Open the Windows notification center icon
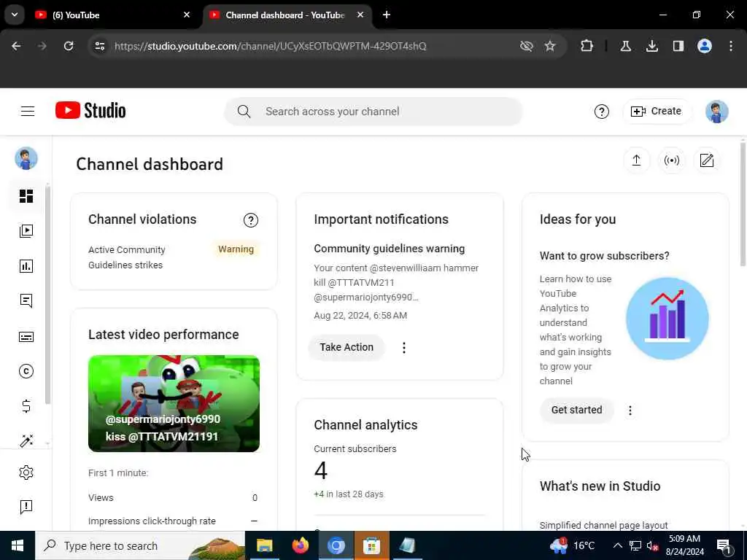This screenshot has height=560, width=747. (x=724, y=547)
